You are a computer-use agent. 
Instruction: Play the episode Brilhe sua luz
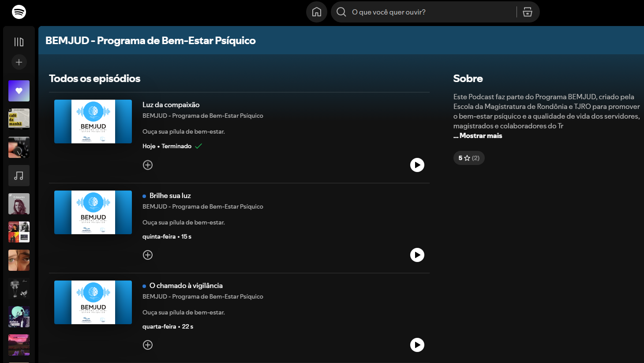[x=417, y=255]
